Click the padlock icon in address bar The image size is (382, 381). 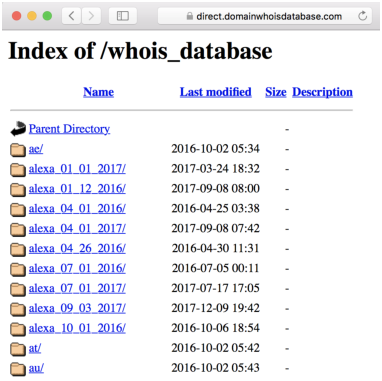point(189,16)
